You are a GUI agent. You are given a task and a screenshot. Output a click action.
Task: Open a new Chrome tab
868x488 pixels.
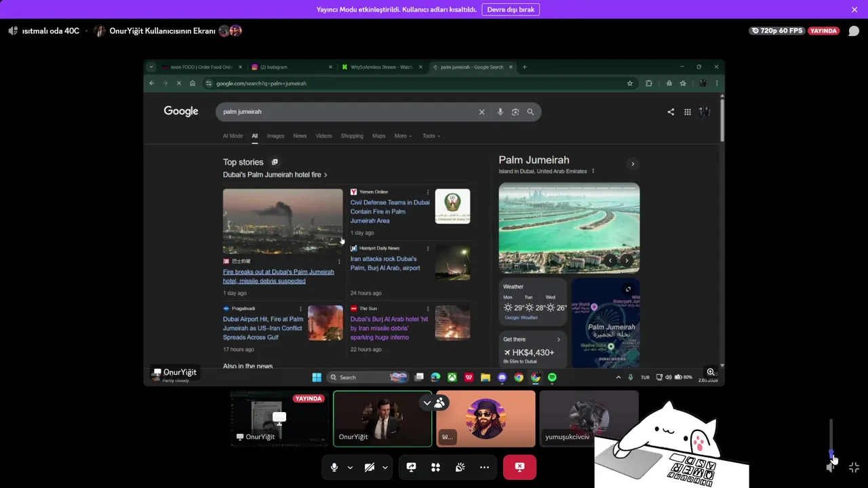coord(524,67)
